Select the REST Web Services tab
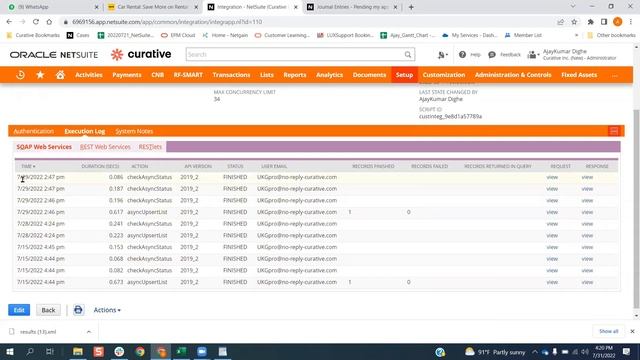The image size is (640, 360). 105,147
